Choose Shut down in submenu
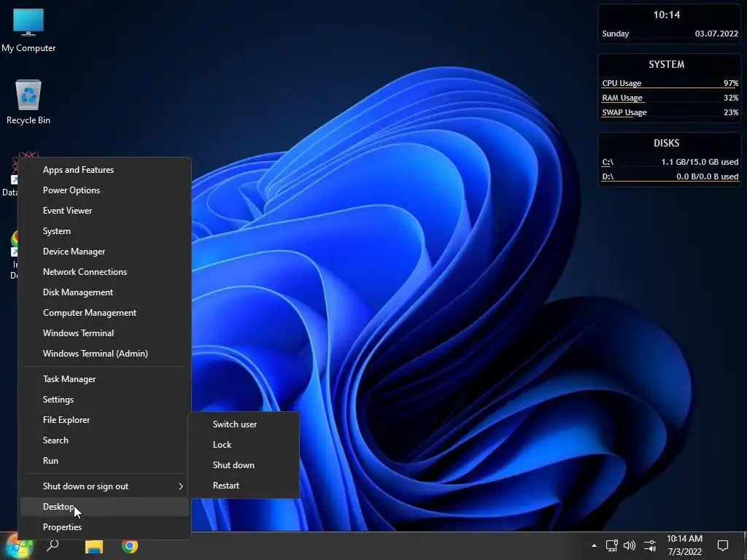 coord(244,465)
